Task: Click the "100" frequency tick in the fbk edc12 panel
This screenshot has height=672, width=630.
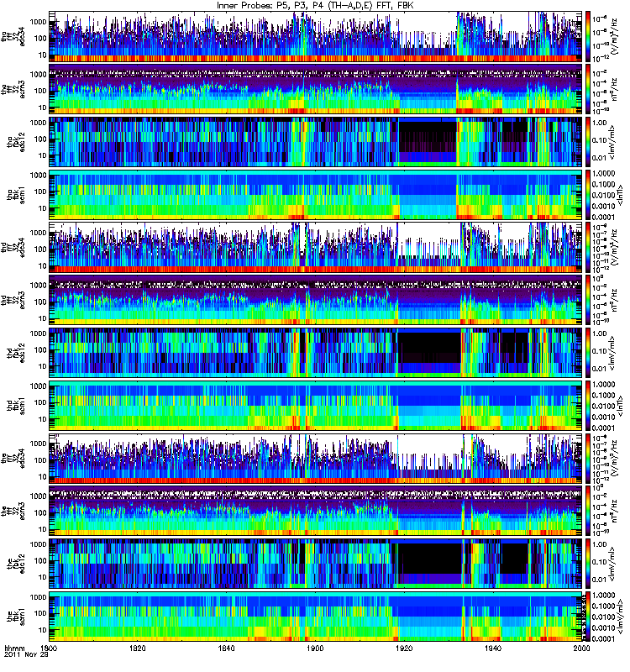Action: pos(39,560)
